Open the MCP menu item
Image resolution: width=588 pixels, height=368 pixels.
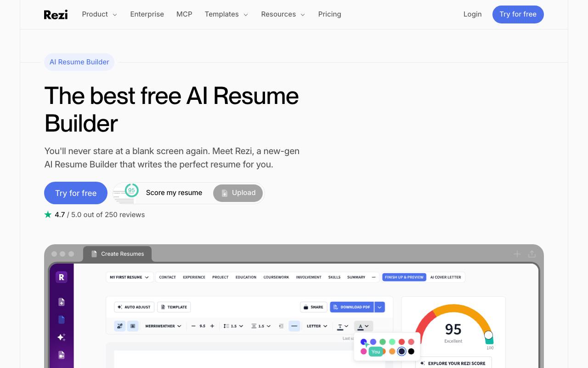click(x=184, y=14)
